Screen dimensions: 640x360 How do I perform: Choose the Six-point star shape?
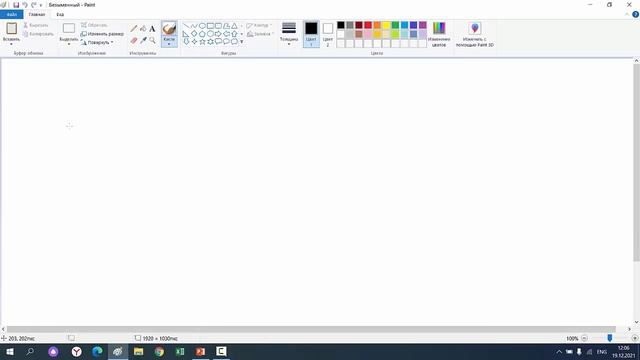click(210, 42)
